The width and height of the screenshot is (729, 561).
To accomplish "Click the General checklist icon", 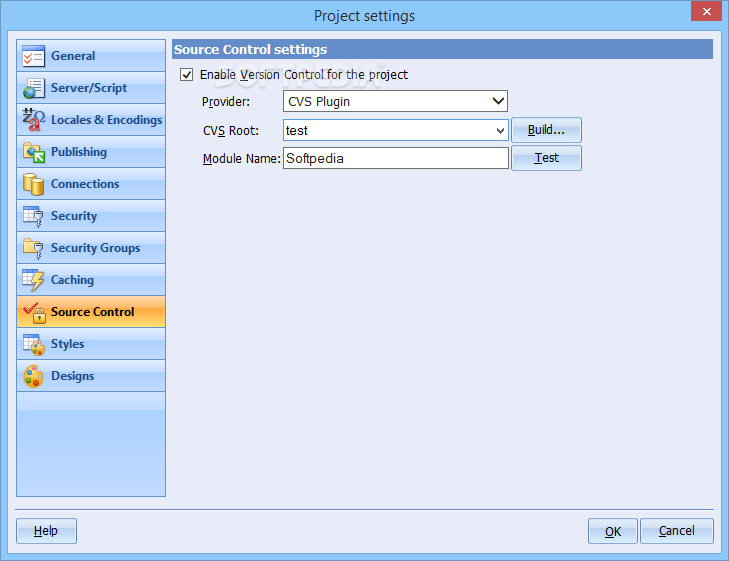I will pos(33,56).
